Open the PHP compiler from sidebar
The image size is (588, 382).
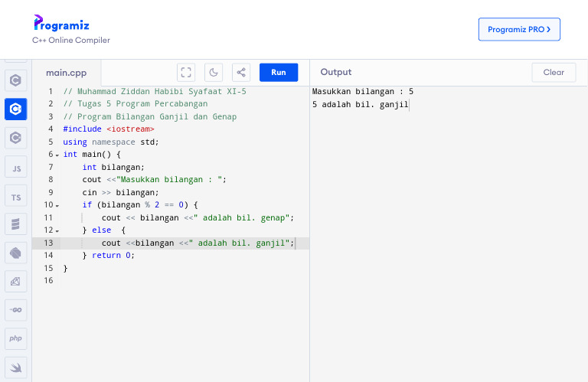click(15, 338)
